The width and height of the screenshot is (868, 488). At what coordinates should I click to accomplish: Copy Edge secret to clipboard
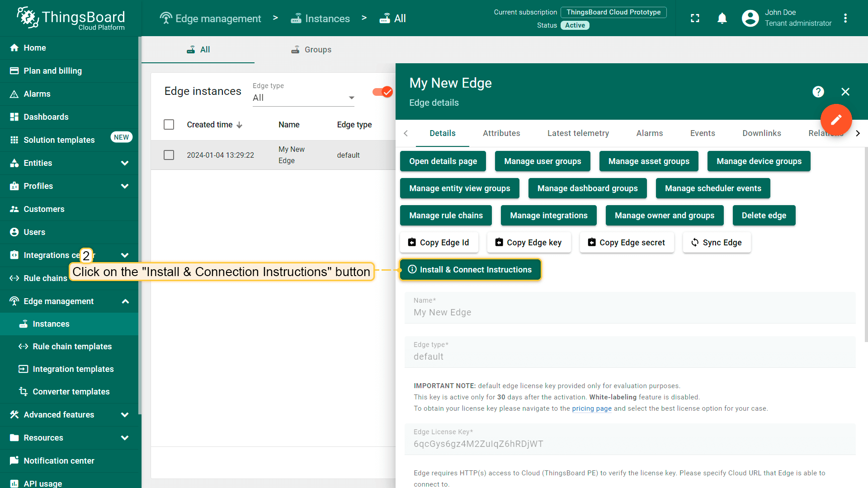(x=627, y=243)
